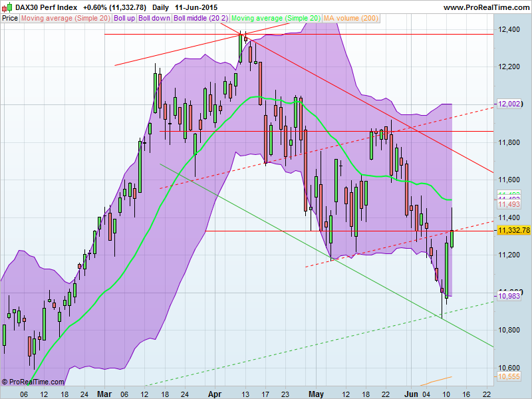
Task: Select the Boll up legend label
Action: [124, 19]
